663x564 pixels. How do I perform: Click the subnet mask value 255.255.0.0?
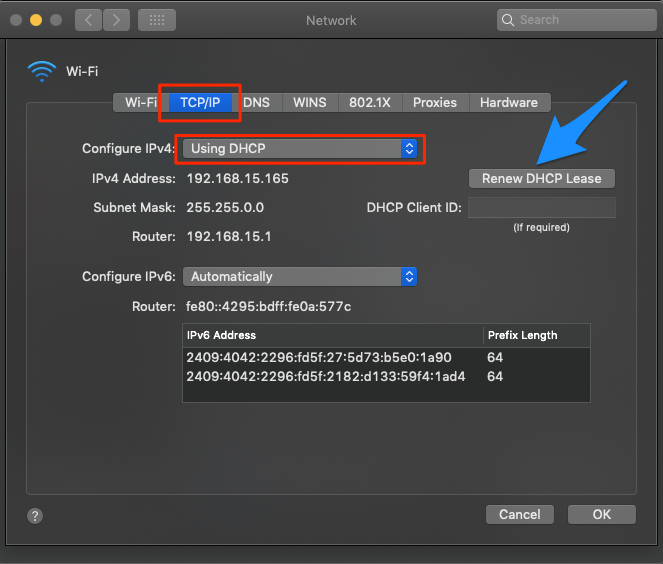coord(225,208)
